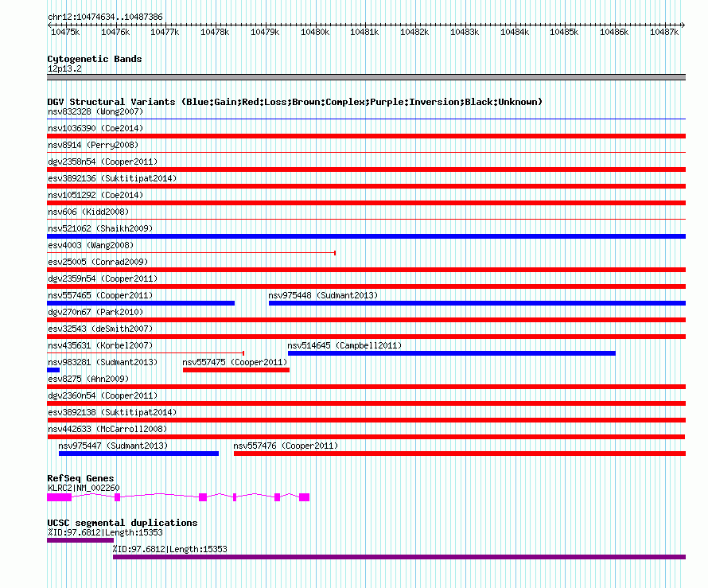Click esv25005 (Conrad2009) label
Viewport: 708px width, 588px height.
point(98,262)
